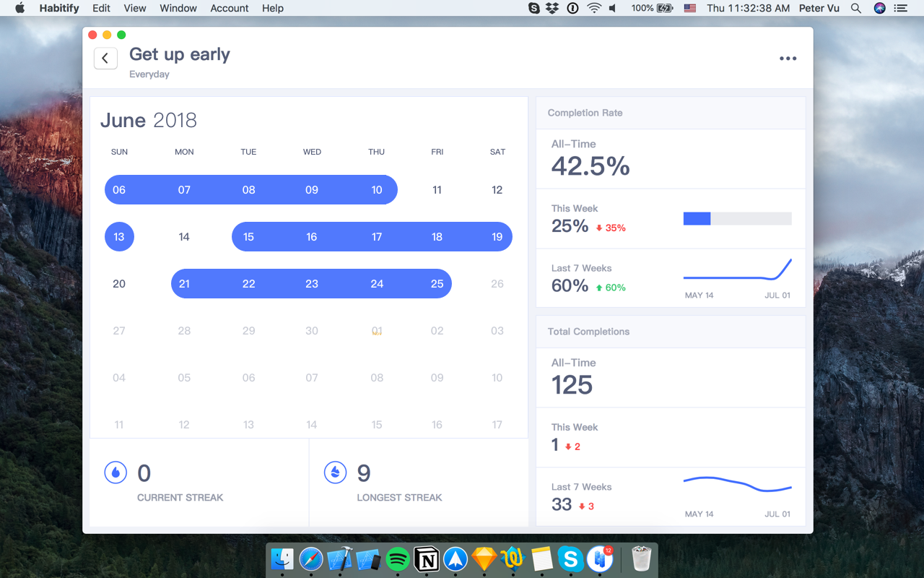This screenshot has height=578, width=924.
Task: Open Notification Center from the menu bar
Action: [900, 8]
